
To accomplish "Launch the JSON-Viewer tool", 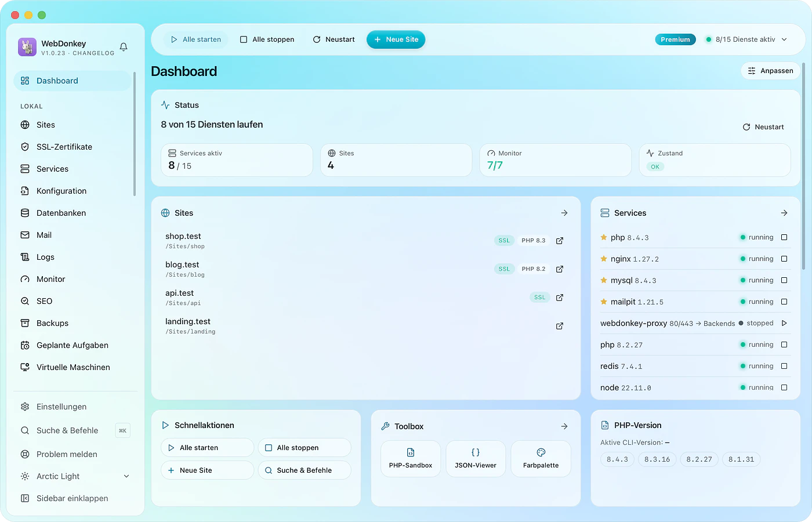I will pyautogui.click(x=476, y=459).
